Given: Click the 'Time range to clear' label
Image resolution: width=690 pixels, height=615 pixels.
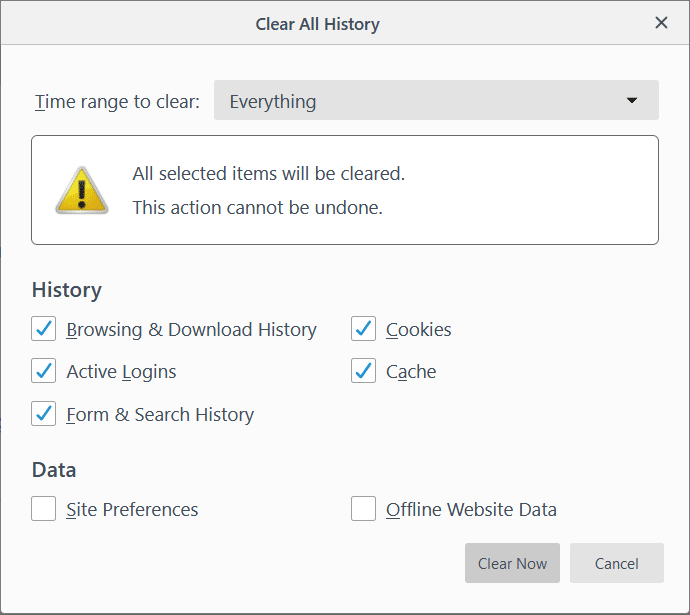Looking at the screenshot, I should click(117, 102).
